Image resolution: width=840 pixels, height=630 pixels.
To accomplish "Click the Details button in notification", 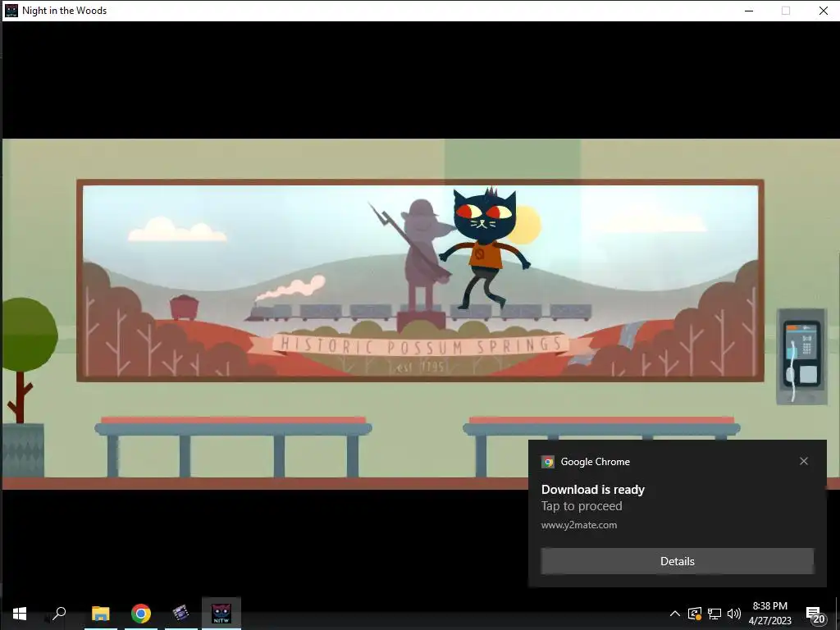I will pyautogui.click(x=677, y=561).
